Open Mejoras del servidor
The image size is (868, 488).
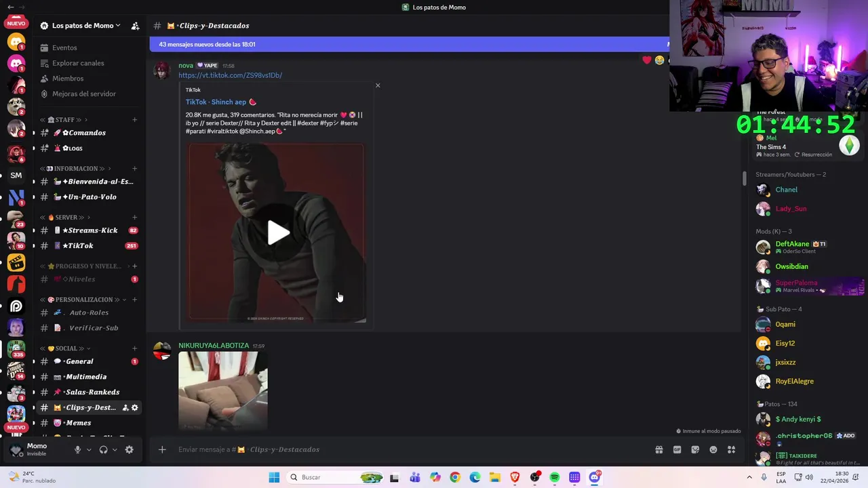coord(84,94)
